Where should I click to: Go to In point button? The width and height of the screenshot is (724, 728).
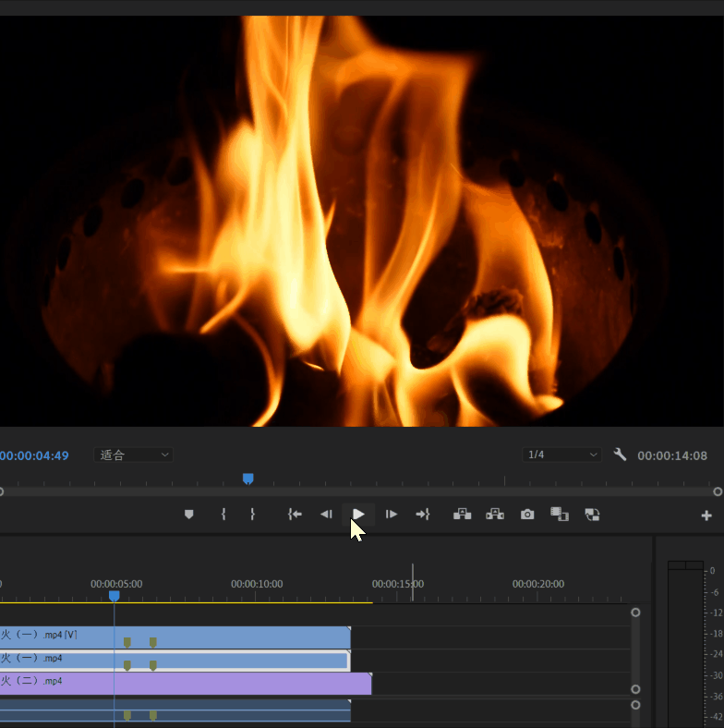point(295,514)
